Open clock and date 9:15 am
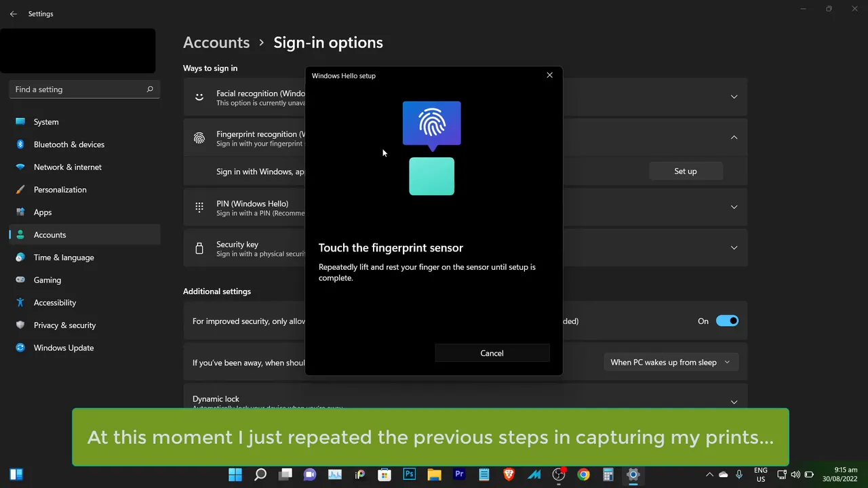868x488 pixels. coord(840,474)
